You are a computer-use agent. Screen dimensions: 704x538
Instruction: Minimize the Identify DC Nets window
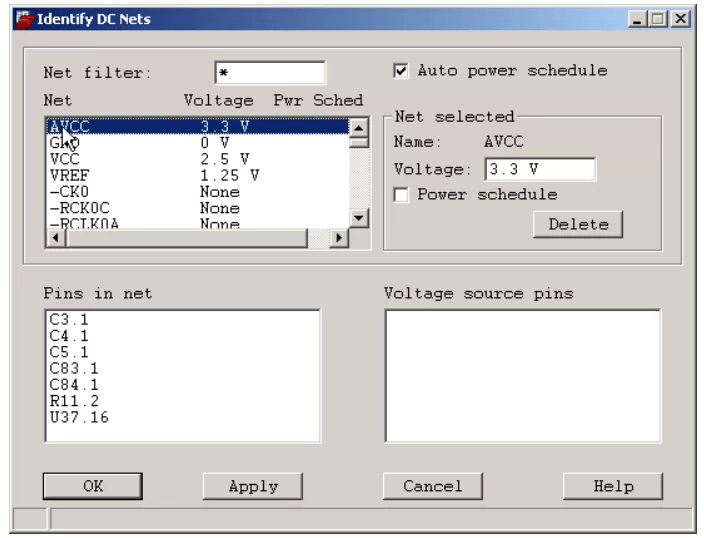[637, 19]
